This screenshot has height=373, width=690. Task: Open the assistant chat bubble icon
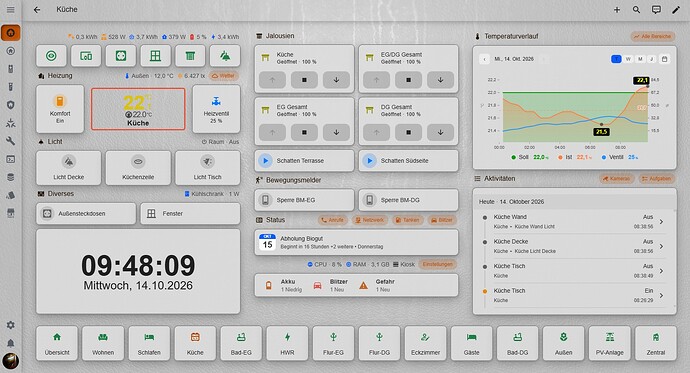[656, 10]
